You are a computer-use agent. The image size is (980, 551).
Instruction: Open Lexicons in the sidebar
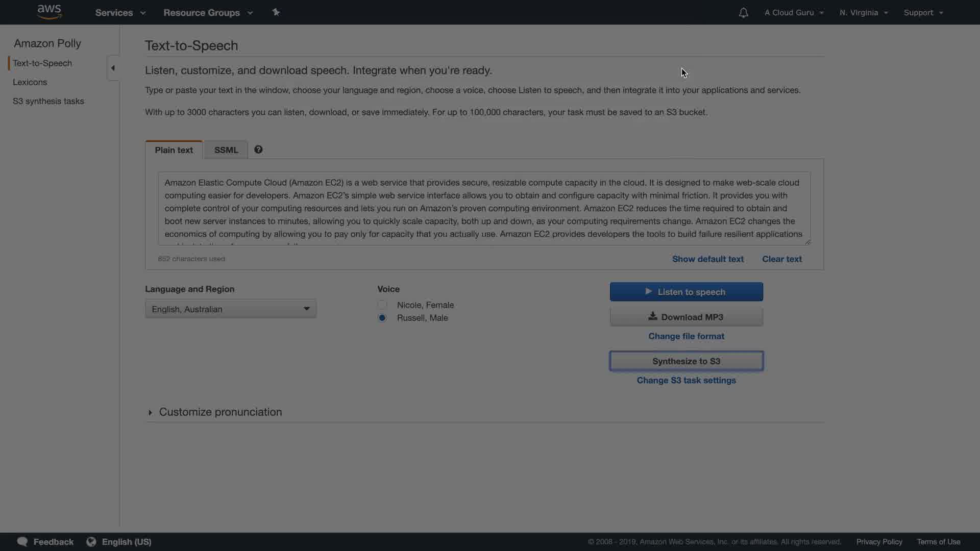(x=30, y=82)
